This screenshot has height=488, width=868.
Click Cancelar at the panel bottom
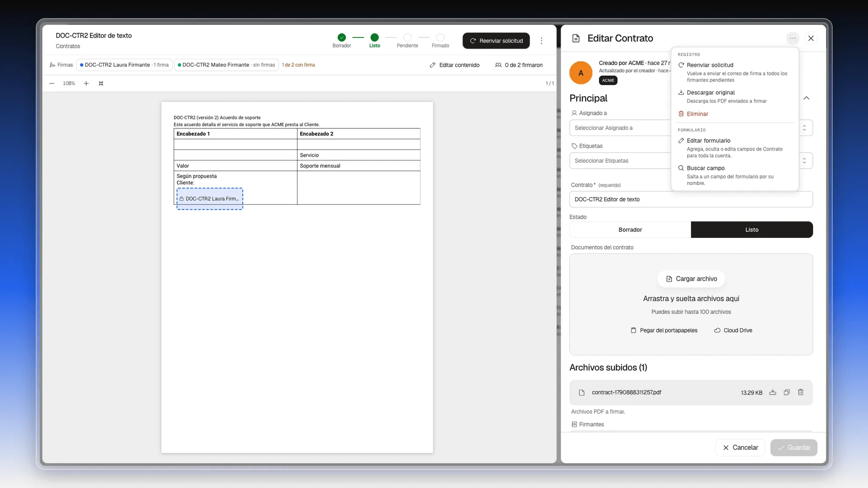coord(740,447)
